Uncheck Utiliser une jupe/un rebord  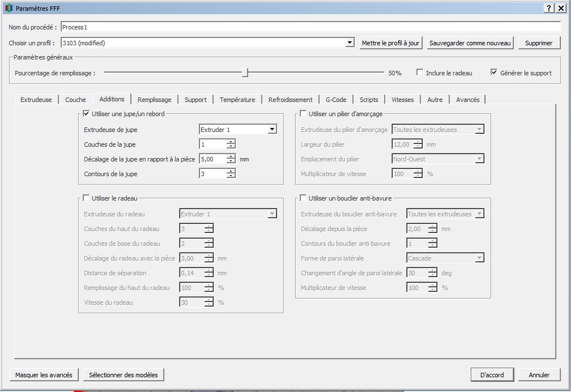tap(87, 114)
